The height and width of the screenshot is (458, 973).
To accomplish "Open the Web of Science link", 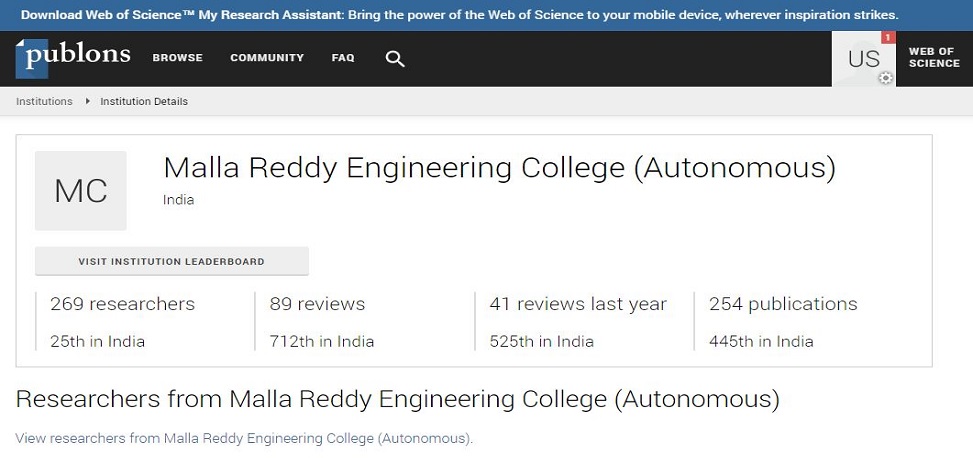I will (934, 58).
